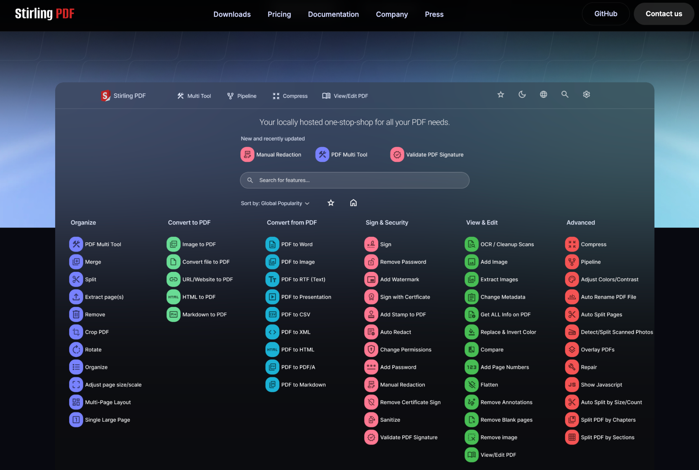699x470 pixels.
Task: Select the Split scissors icon
Action: coord(76,279)
